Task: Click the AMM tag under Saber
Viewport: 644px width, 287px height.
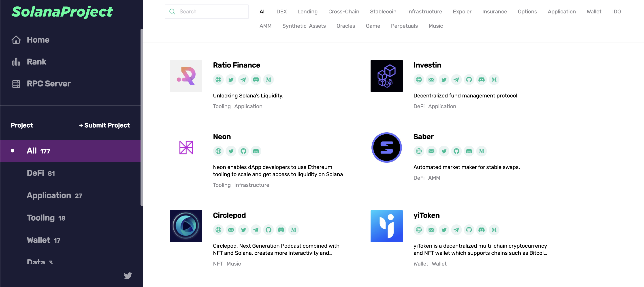Action: click(434, 178)
